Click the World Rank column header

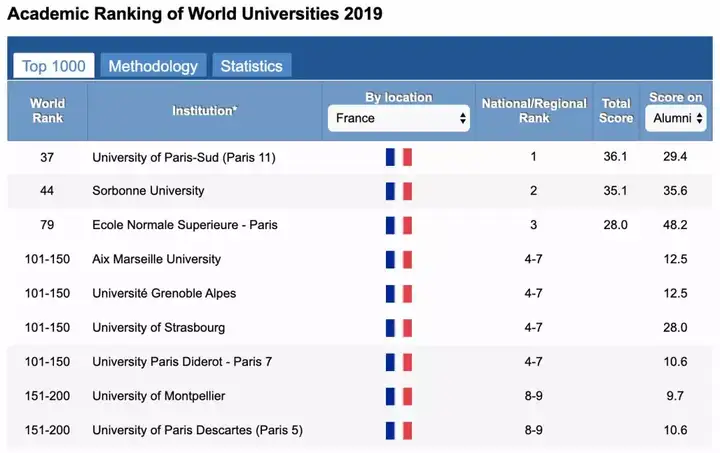tap(47, 110)
